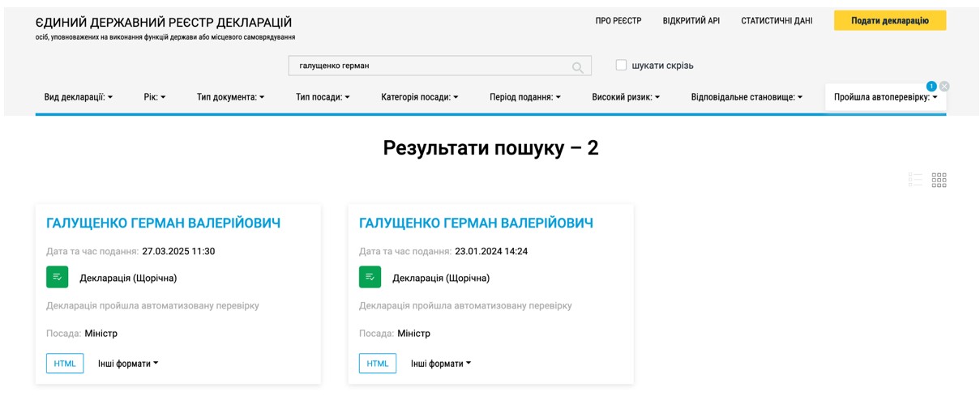Screen dimensions: 980x400
Task: Click the search field containing галущенко герман
Action: pyautogui.click(x=430, y=66)
